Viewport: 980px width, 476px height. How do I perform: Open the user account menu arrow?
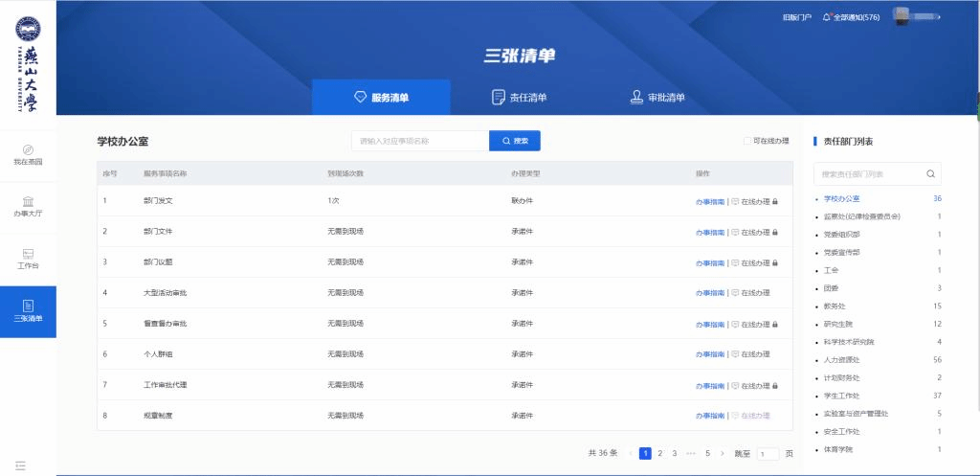click(x=940, y=17)
